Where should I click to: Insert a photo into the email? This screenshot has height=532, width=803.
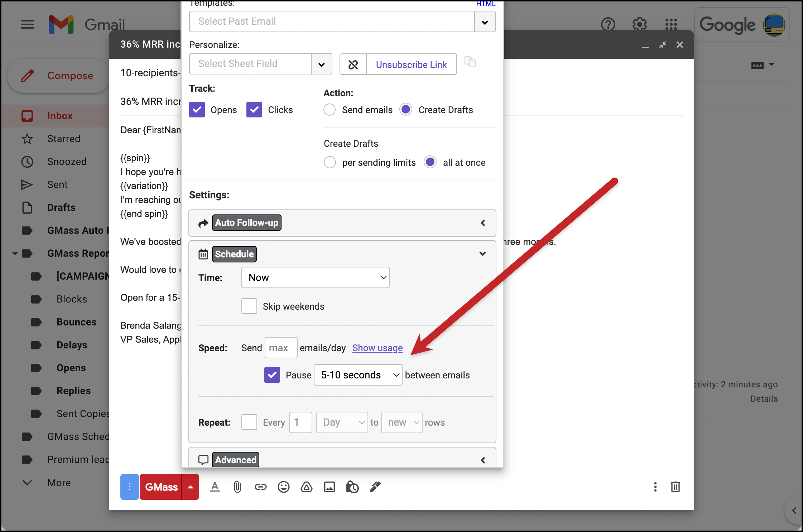[329, 487]
